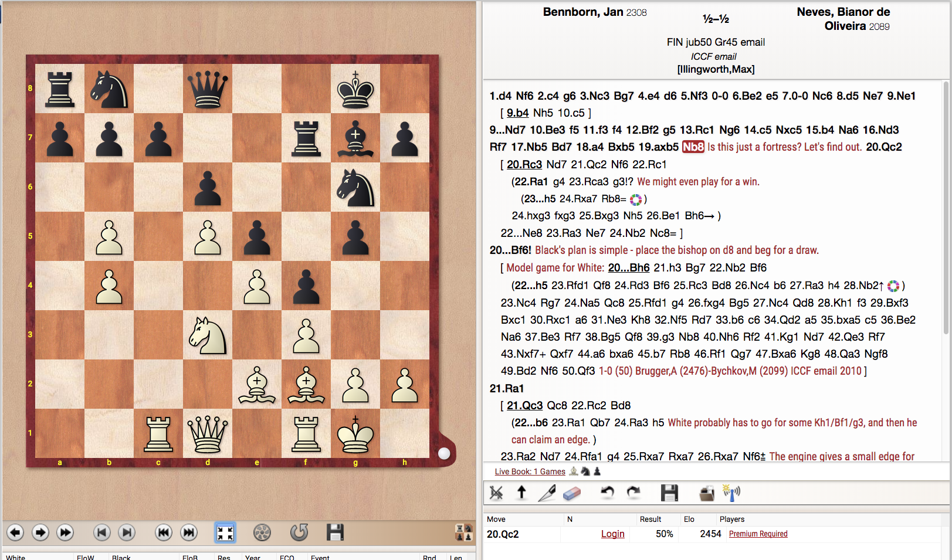
Task: Open the Live Book: 1 Games link
Action: pos(530,471)
